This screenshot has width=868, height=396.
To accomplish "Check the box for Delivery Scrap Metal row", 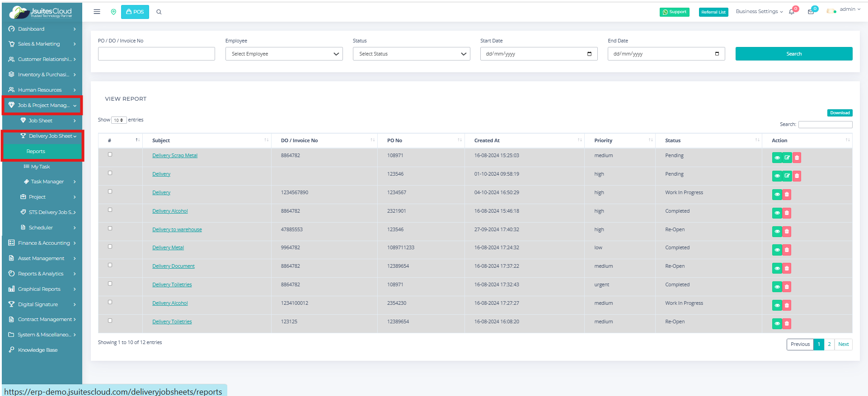I will 110,154.
